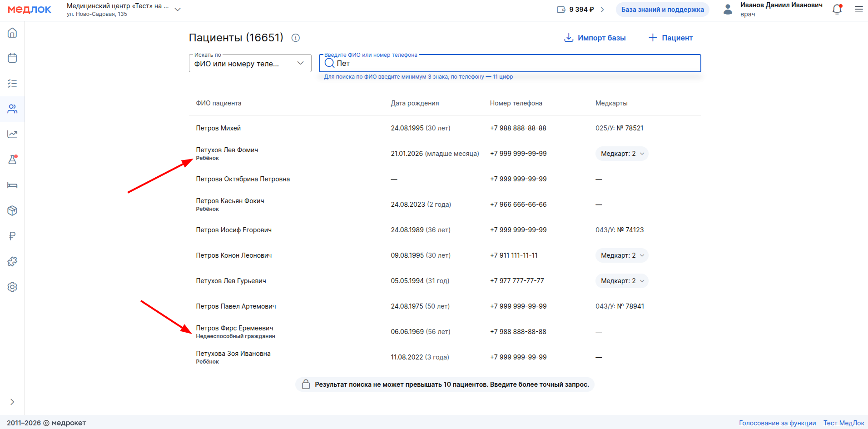The width and height of the screenshot is (868, 429).
Task: Click the notifications bell icon
Action: click(837, 10)
